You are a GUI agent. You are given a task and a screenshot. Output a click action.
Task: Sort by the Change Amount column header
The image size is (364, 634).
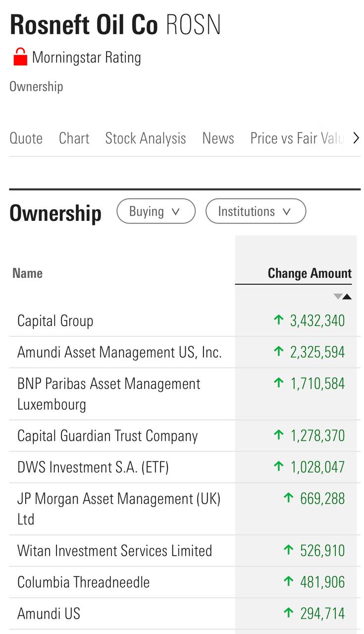click(309, 273)
